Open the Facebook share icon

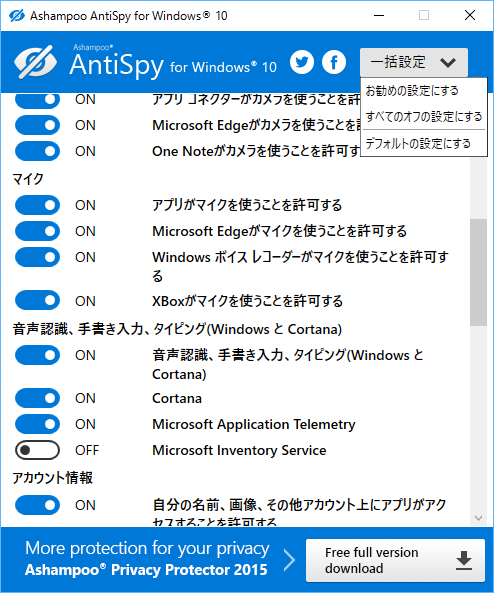click(334, 62)
